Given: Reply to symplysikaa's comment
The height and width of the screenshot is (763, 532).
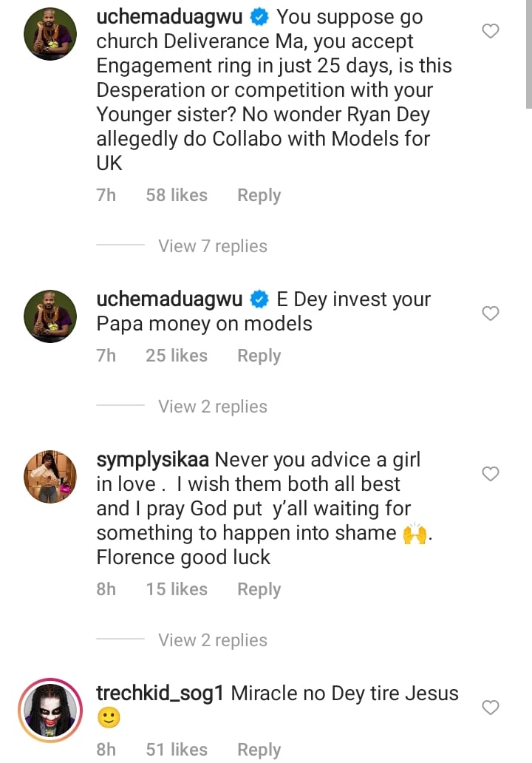Looking at the screenshot, I should pyautogui.click(x=259, y=589).
